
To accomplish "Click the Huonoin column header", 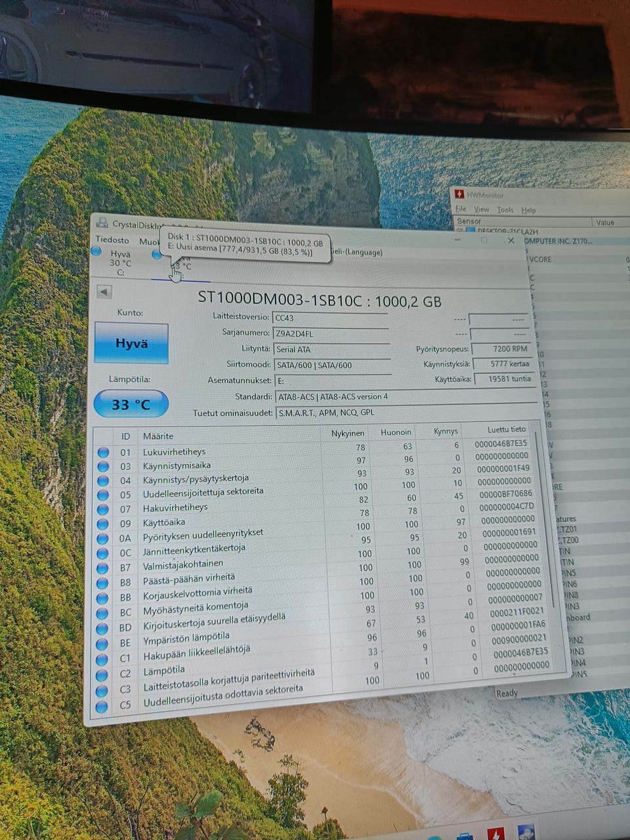I will (x=396, y=432).
